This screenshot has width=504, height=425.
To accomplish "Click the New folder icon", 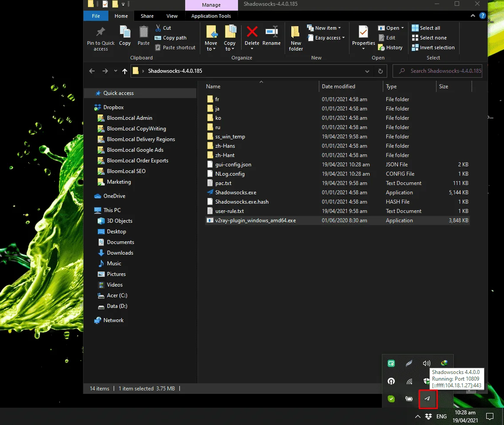I will pyautogui.click(x=295, y=32).
